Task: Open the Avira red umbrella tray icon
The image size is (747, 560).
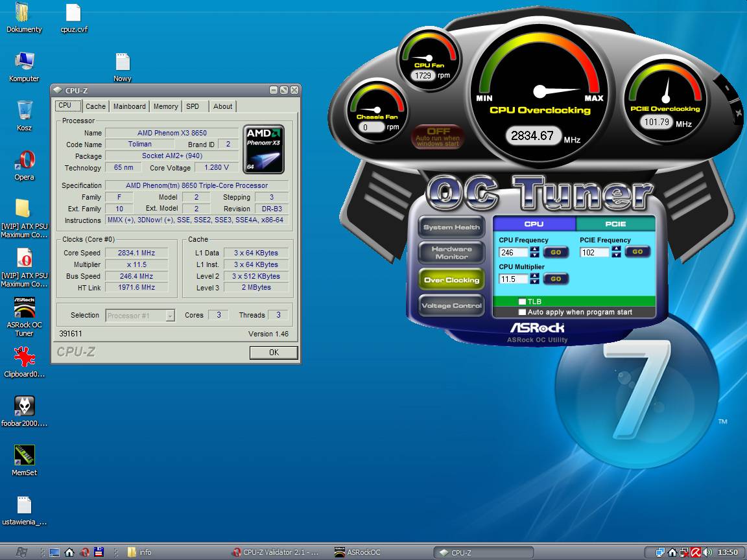Action: click(x=696, y=552)
